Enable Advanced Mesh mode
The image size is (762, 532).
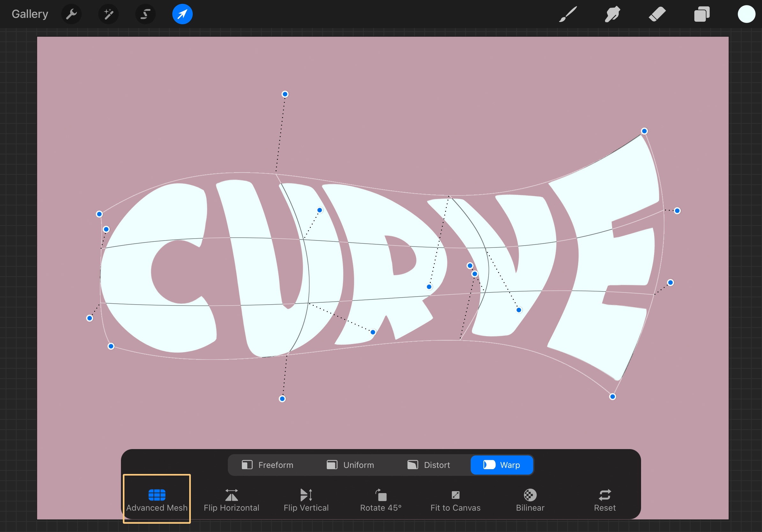(x=157, y=499)
